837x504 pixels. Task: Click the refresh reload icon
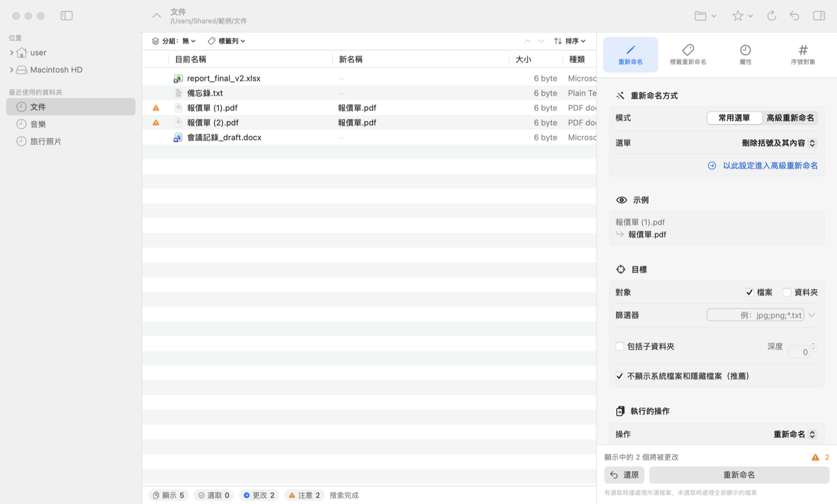point(772,16)
